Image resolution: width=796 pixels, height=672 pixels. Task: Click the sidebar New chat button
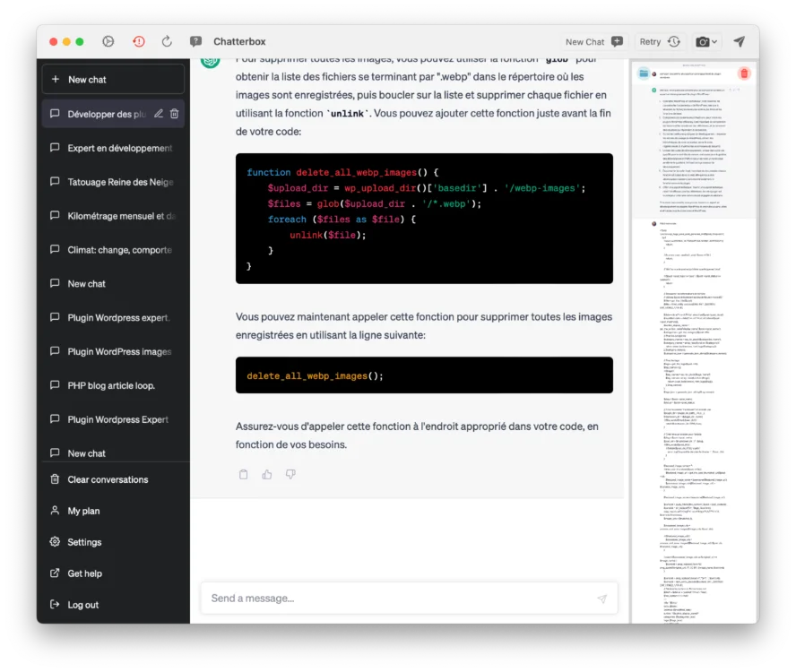click(x=113, y=79)
